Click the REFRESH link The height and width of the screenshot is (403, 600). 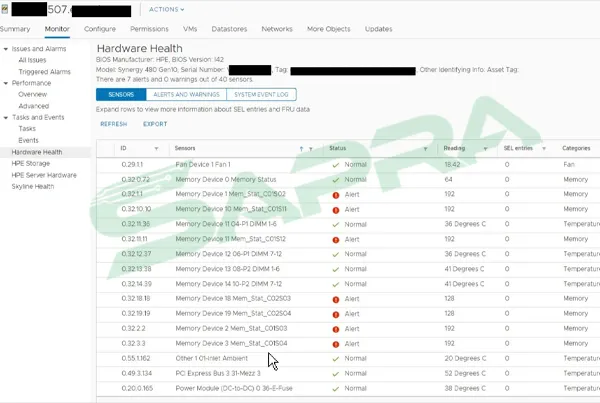pyautogui.click(x=114, y=124)
